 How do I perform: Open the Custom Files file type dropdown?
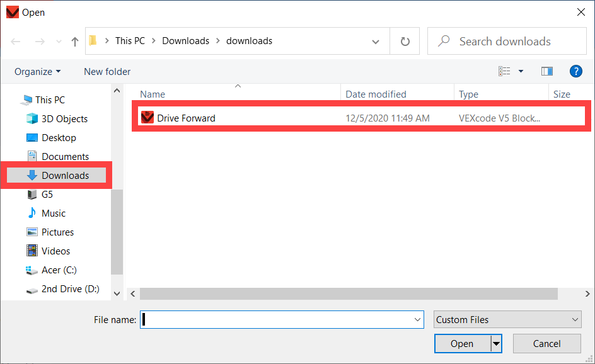[x=507, y=319]
